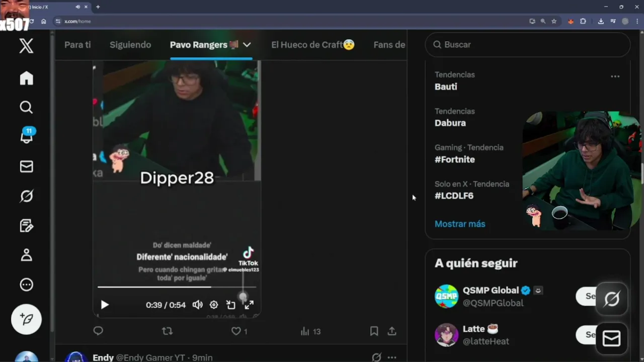Click the compose post feather button
This screenshot has width=644, height=362.
tap(26, 319)
